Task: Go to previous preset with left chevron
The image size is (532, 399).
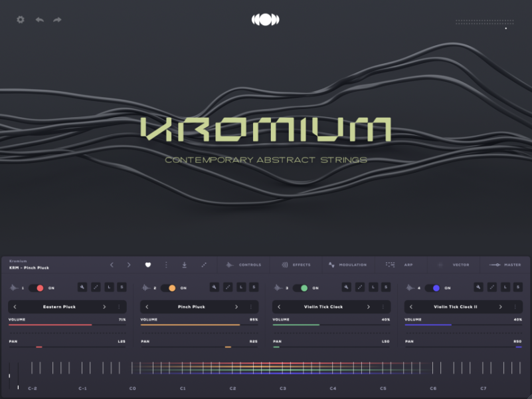Action: [x=112, y=265]
